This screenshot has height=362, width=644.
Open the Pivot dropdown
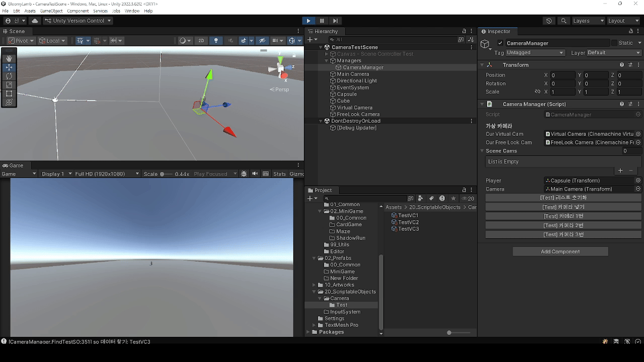[x=21, y=41]
